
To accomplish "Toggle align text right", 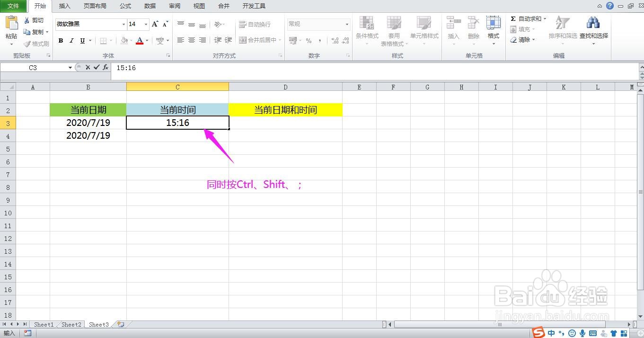I will click(x=203, y=40).
